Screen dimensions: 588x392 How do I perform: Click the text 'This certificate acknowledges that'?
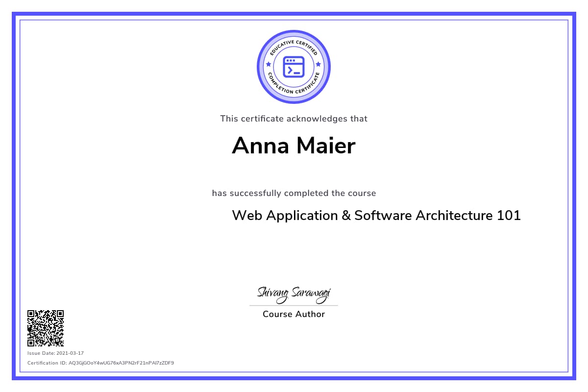coord(294,119)
